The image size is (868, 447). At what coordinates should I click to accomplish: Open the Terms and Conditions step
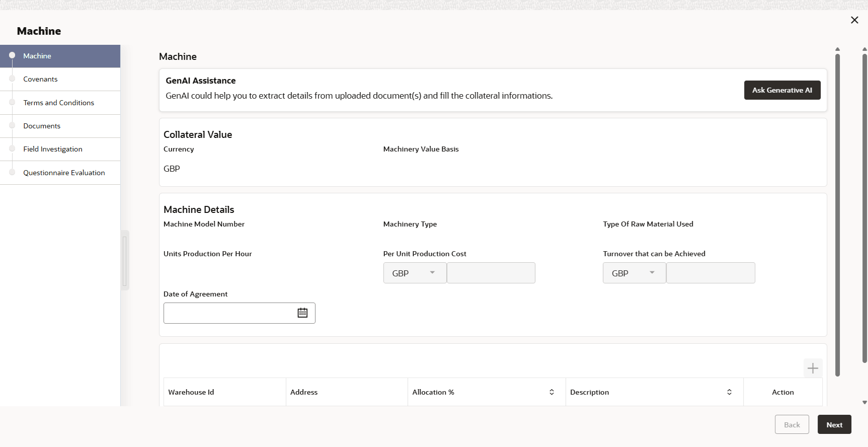tap(58, 103)
